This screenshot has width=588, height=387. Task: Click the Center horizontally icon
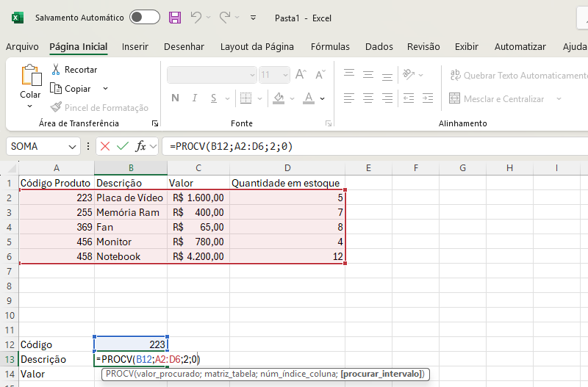coord(368,98)
